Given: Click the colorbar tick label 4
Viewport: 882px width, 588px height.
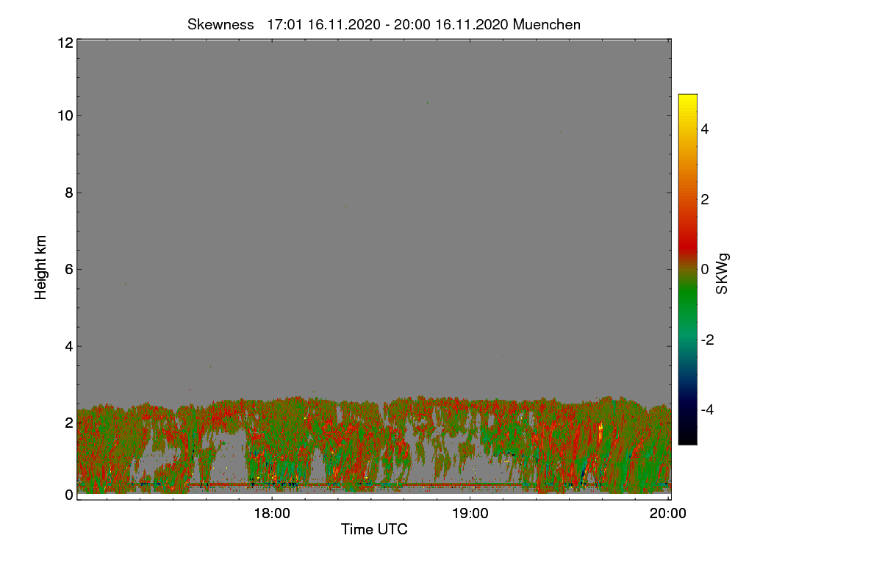Looking at the screenshot, I should tap(705, 129).
